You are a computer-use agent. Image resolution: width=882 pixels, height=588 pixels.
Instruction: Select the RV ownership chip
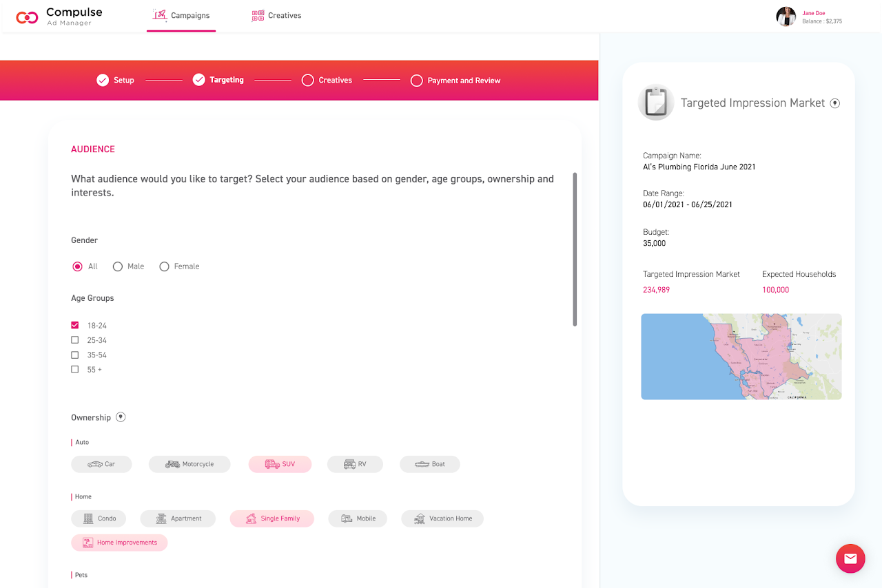(355, 464)
